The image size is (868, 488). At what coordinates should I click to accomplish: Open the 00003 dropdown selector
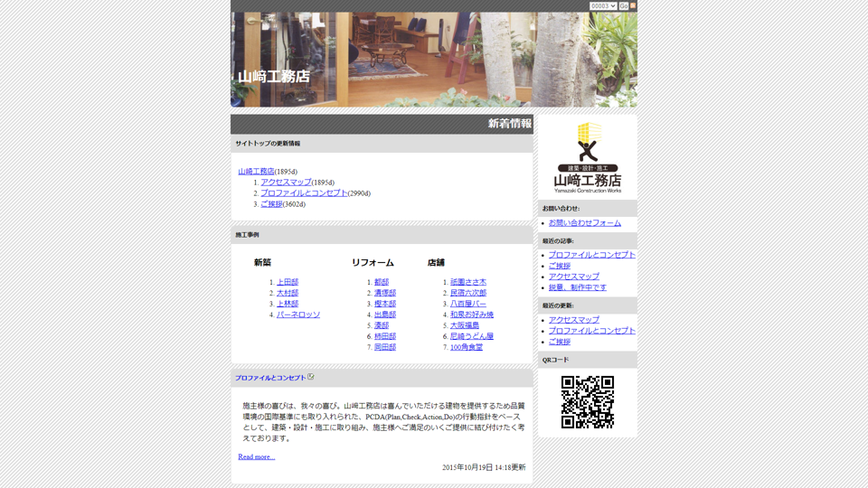click(x=602, y=6)
